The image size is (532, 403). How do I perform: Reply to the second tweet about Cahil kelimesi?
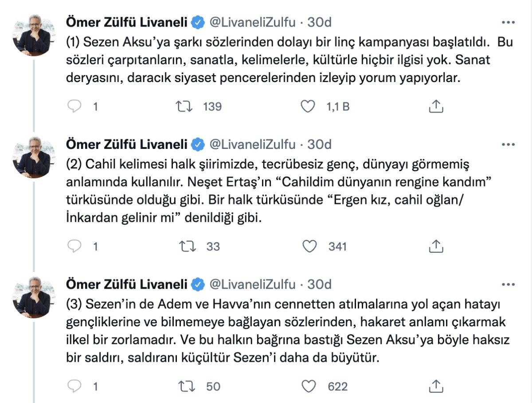pyautogui.click(x=74, y=246)
